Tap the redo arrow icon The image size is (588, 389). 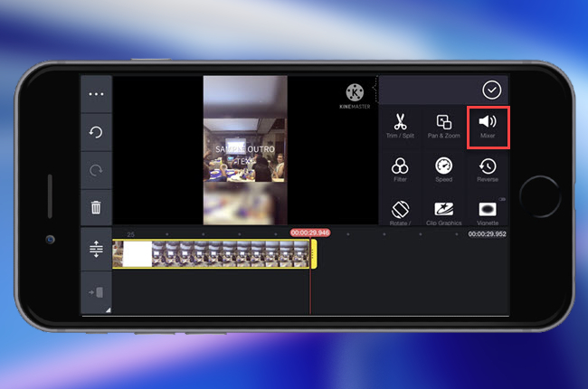(x=96, y=170)
